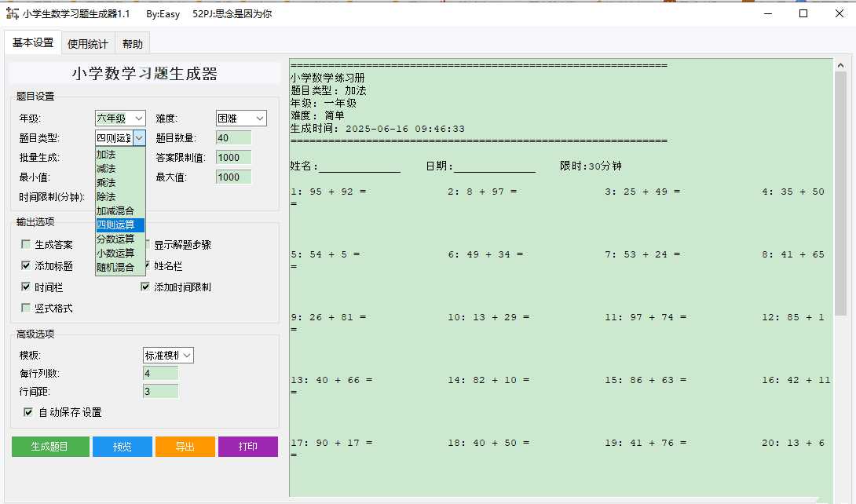Image resolution: width=856 pixels, height=504 pixels.
Task: Click the 题目数量 quantity input field
Action: tap(233, 137)
